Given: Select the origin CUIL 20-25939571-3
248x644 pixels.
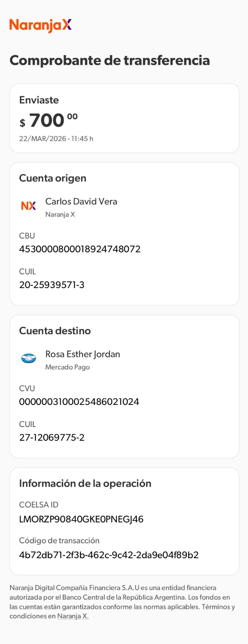Looking at the screenshot, I should click(52, 285).
